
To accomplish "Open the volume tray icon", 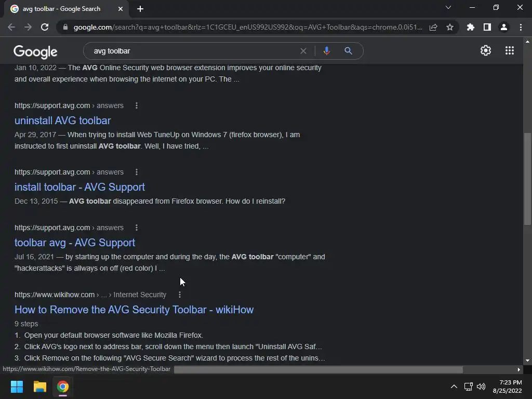I will point(481,387).
